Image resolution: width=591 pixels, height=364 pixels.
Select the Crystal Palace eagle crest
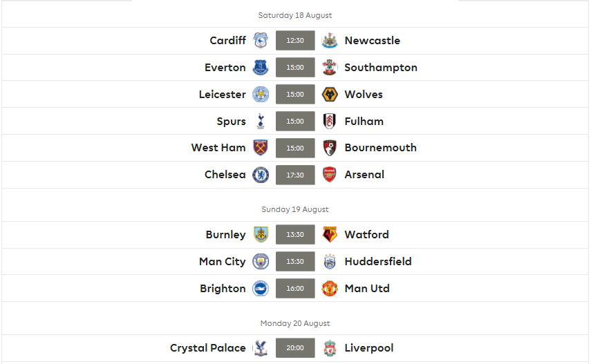click(261, 348)
